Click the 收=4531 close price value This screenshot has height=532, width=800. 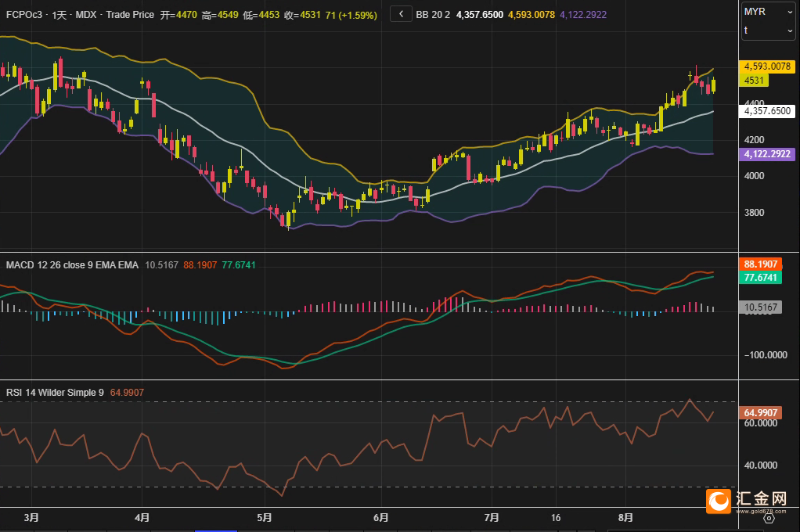[303, 16]
